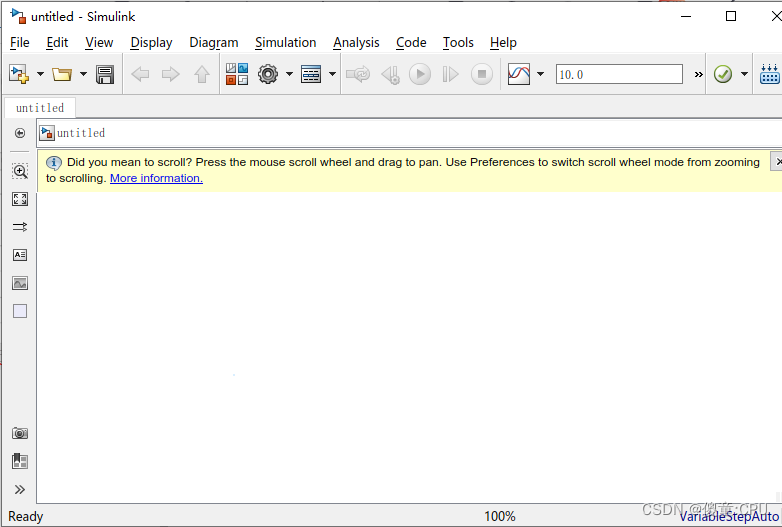Expand the palette double chevron

(20, 490)
